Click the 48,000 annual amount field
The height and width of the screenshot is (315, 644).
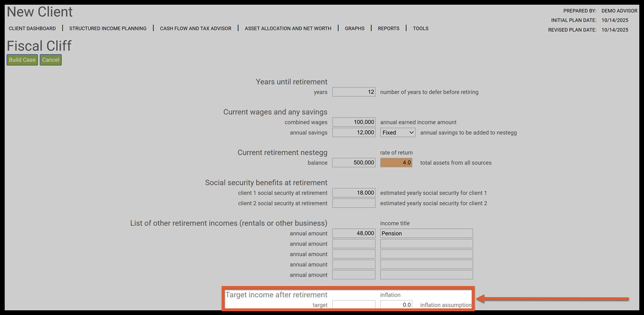tap(354, 233)
